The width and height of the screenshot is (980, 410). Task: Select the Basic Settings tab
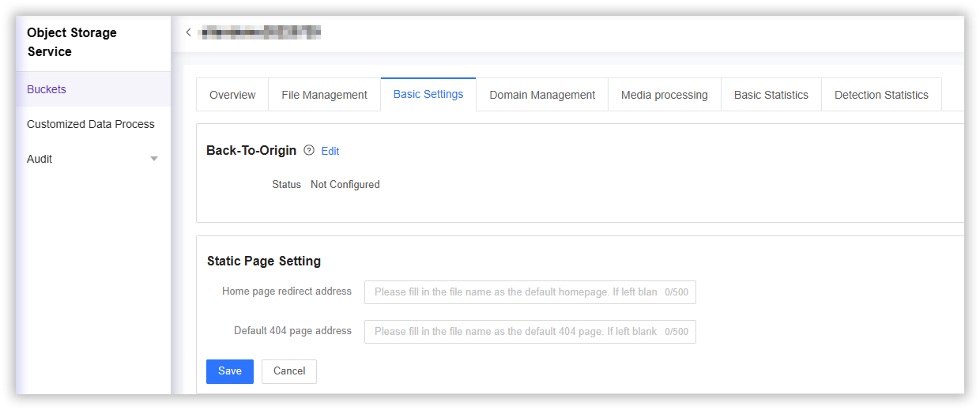point(428,94)
